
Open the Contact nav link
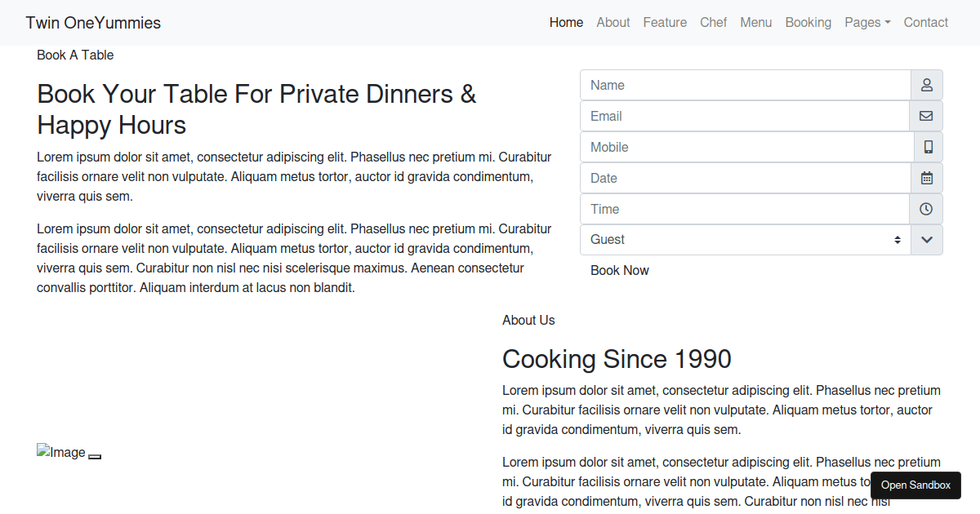tap(925, 23)
